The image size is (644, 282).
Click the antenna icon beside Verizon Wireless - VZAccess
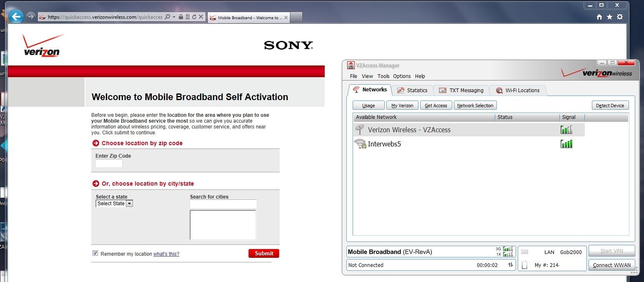point(359,130)
